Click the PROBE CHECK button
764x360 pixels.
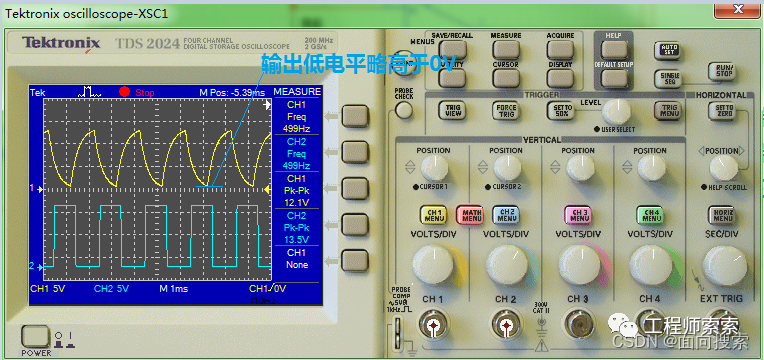click(x=403, y=110)
